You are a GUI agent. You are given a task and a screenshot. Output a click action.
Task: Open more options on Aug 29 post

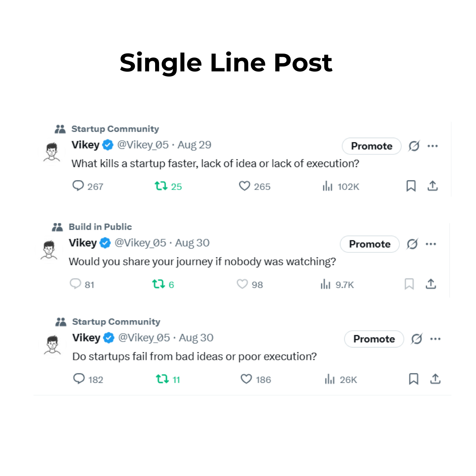point(433,146)
